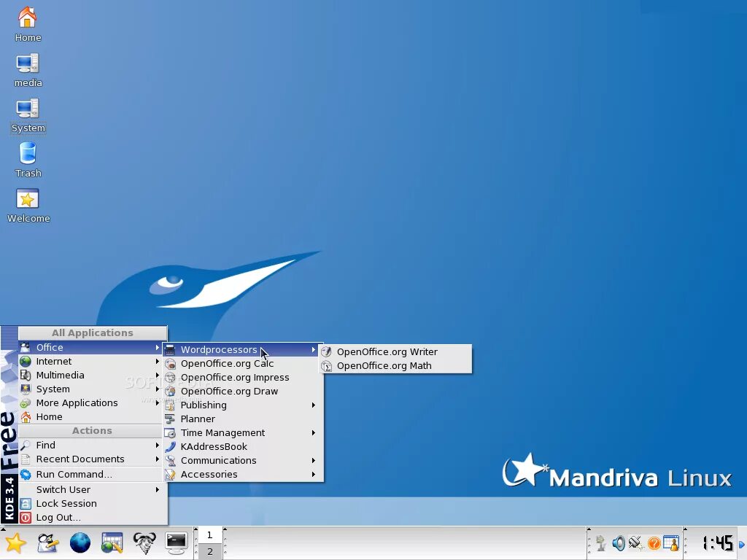Click the 1:45 clock
The width and height of the screenshot is (747, 560).
click(718, 543)
